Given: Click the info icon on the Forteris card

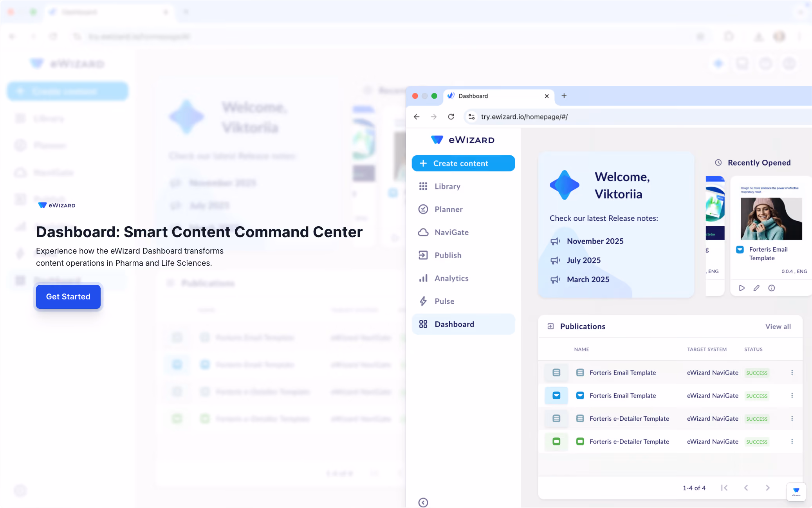Looking at the screenshot, I should [x=771, y=288].
